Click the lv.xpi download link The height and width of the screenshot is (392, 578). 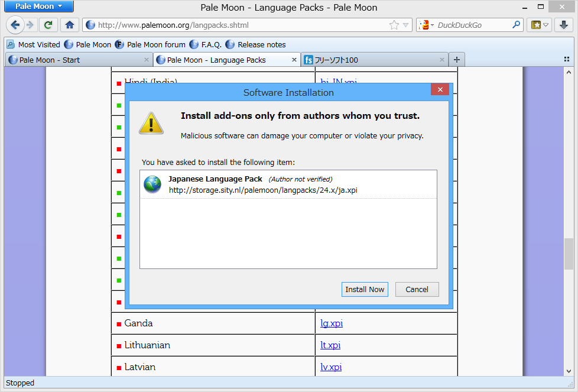click(330, 367)
